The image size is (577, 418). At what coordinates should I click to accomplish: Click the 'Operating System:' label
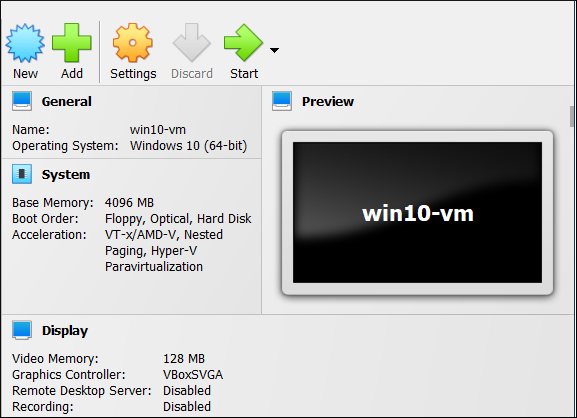(x=65, y=146)
